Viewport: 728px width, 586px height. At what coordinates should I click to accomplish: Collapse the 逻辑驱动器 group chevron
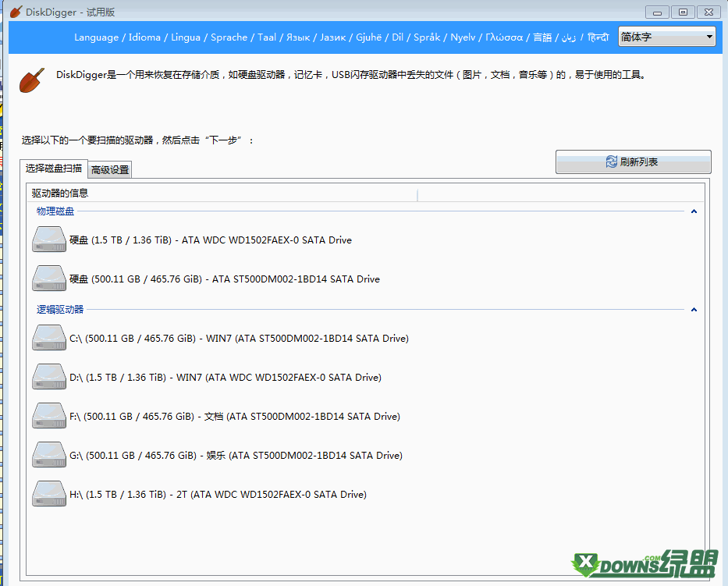[x=694, y=309]
